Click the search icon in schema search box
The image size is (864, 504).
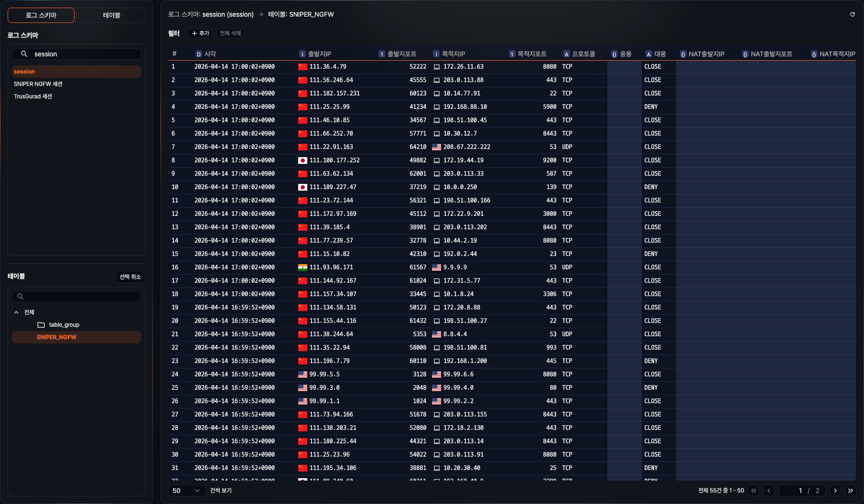coord(24,54)
